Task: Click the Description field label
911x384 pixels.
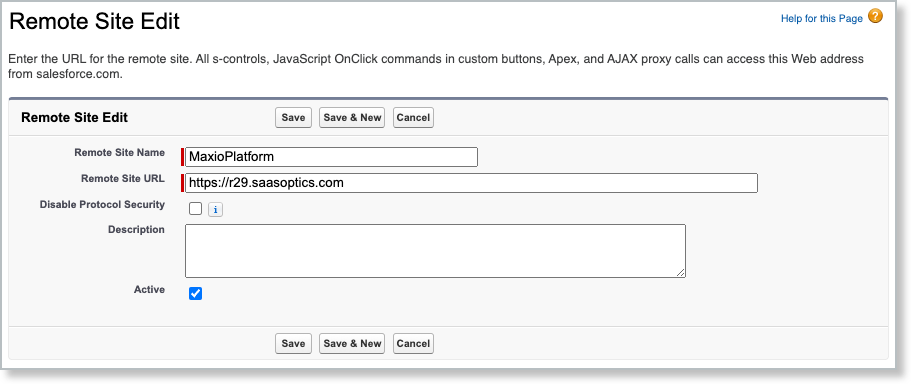Action: click(x=136, y=230)
